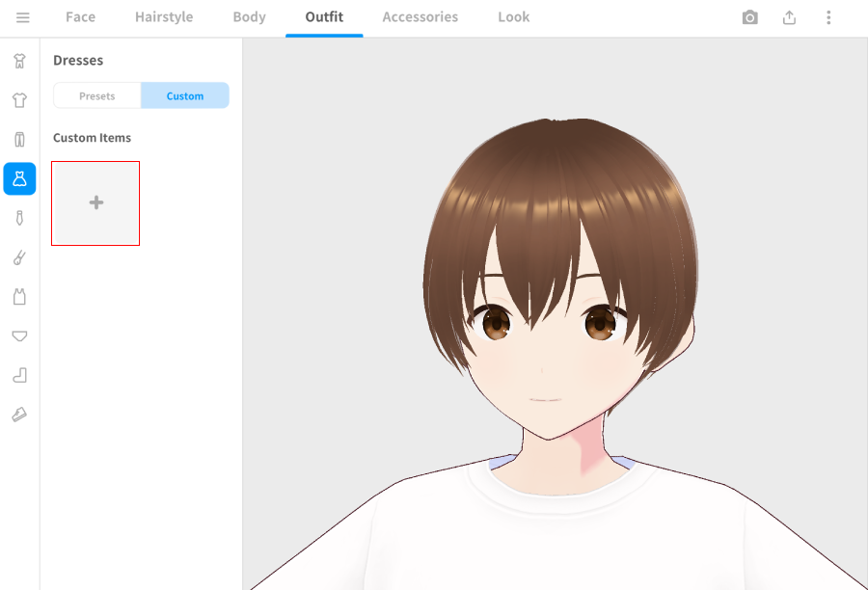Select the underwear category icon
This screenshot has height=590, width=868.
click(x=19, y=335)
